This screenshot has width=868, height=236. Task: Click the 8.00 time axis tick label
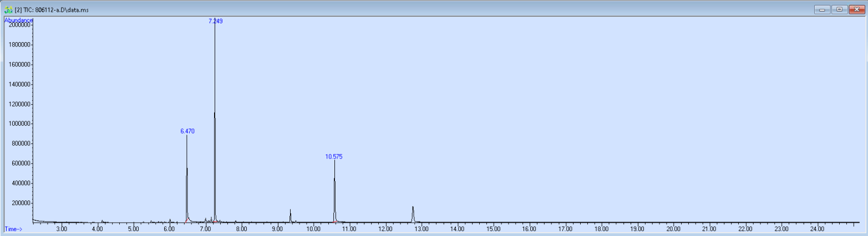[241, 229]
